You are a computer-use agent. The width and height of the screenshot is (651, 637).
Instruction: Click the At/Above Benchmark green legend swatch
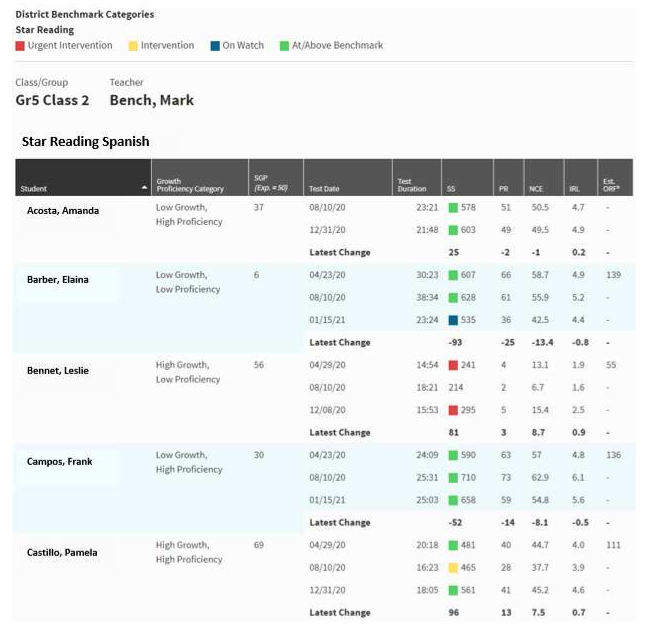(x=284, y=46)
